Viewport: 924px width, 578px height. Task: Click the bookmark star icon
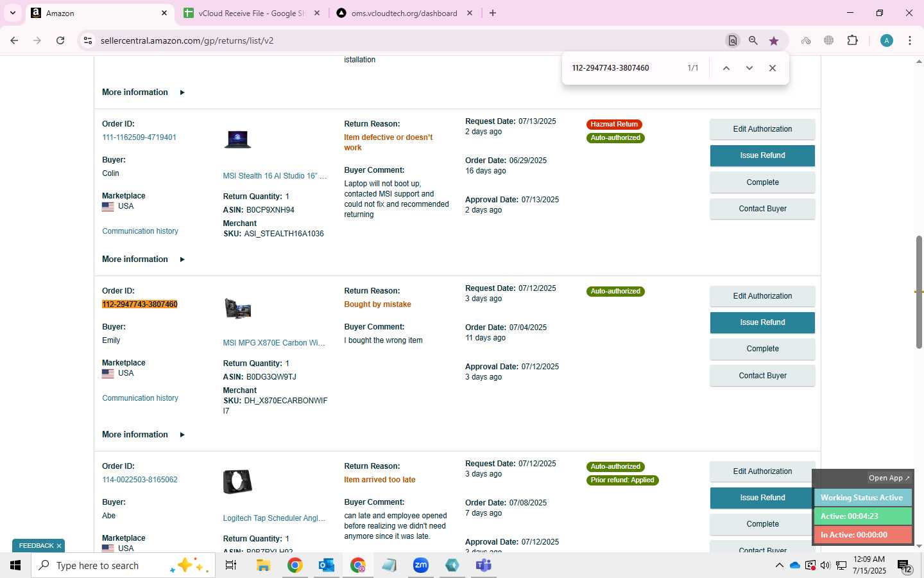774,40
